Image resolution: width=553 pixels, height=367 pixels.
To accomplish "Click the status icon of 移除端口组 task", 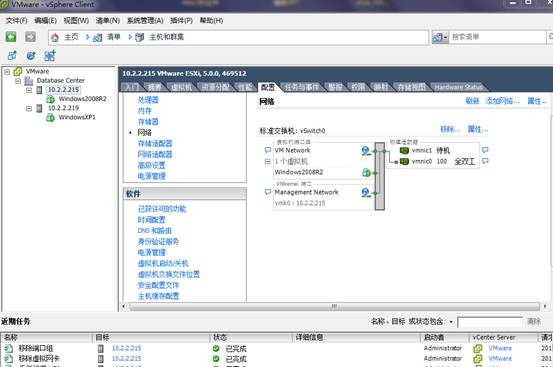I will click(216, 348).
